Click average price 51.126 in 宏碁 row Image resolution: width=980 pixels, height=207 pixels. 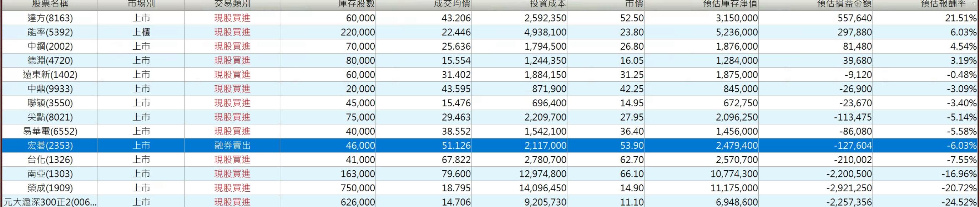coord(456,145)
